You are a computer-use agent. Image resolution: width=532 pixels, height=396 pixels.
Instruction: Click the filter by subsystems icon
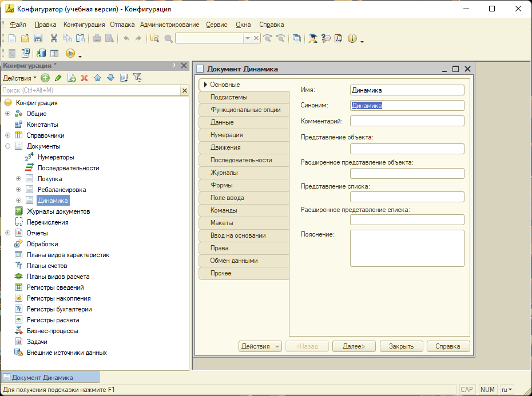click(x=137, y=78)
